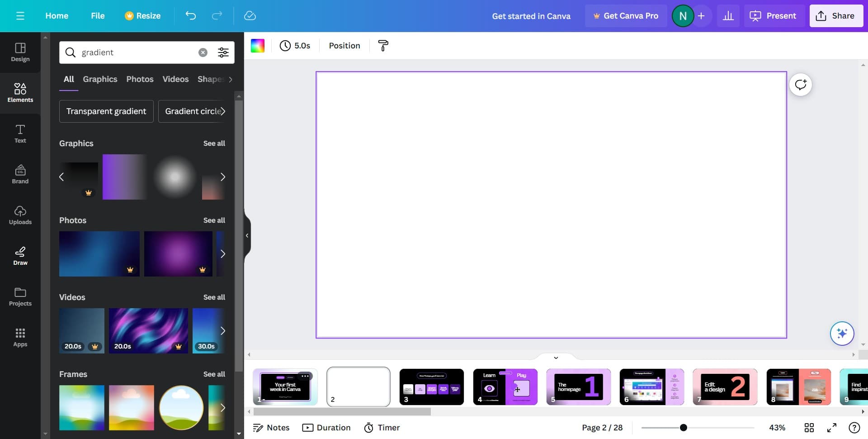Open the Magic assistant on the canvas
The width and height of the screenshot is (868, 439).
(x=841, y=334)
